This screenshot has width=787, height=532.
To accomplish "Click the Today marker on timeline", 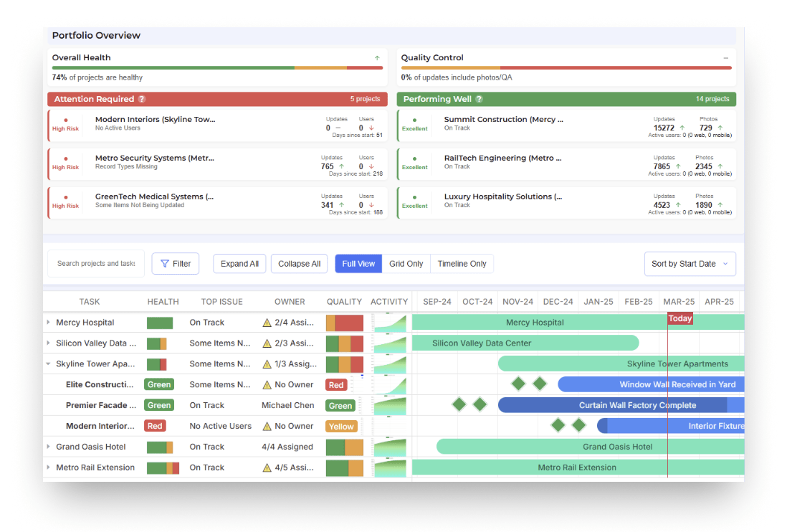I will pos(680,318).
